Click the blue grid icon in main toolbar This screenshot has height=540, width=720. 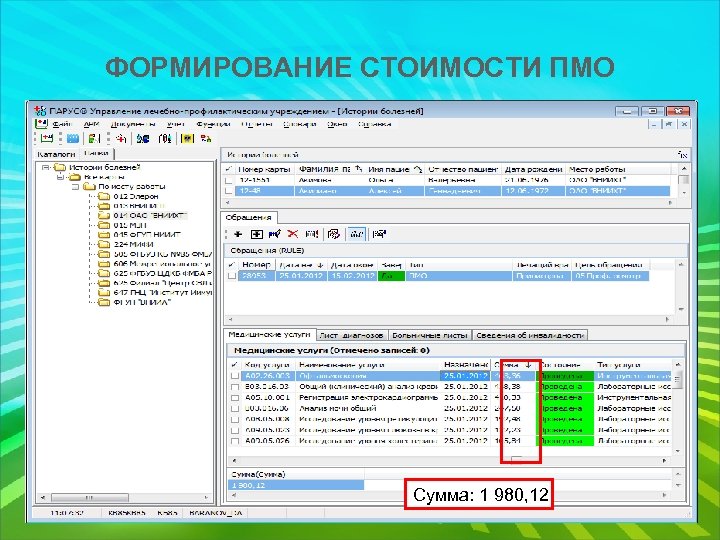(73, 138)
